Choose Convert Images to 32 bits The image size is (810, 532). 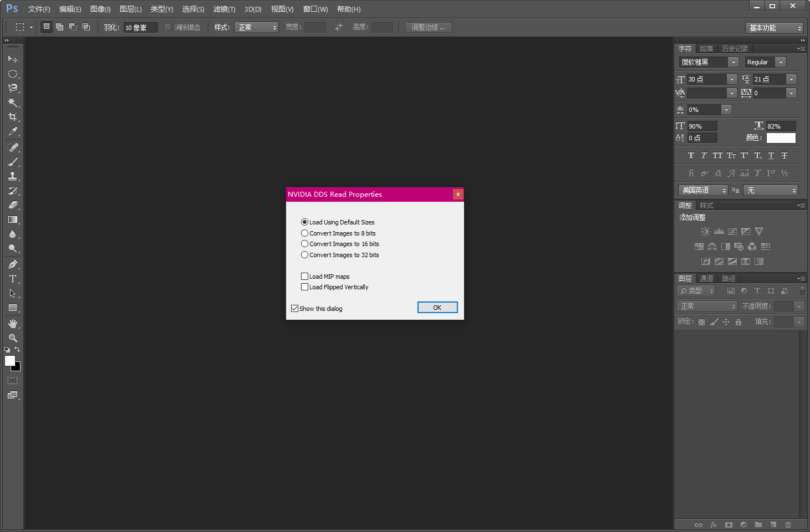[x=340, y=255]
